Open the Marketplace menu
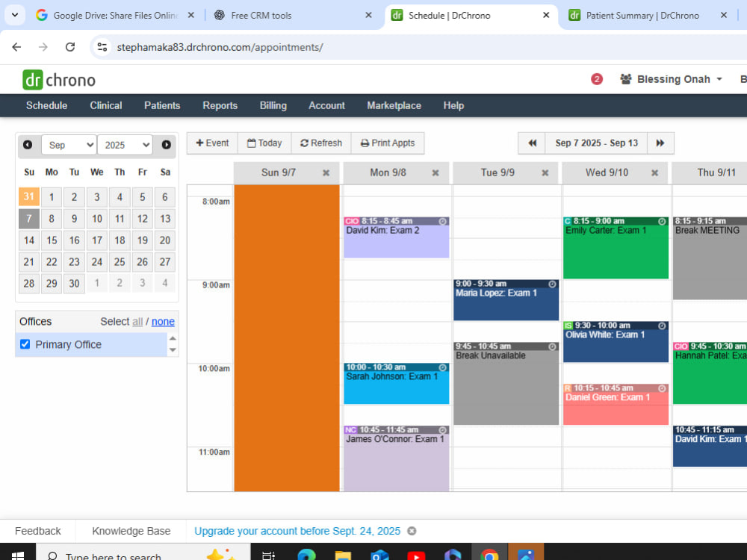Viewport: 747px width, 560px height. tap(394, 105)
